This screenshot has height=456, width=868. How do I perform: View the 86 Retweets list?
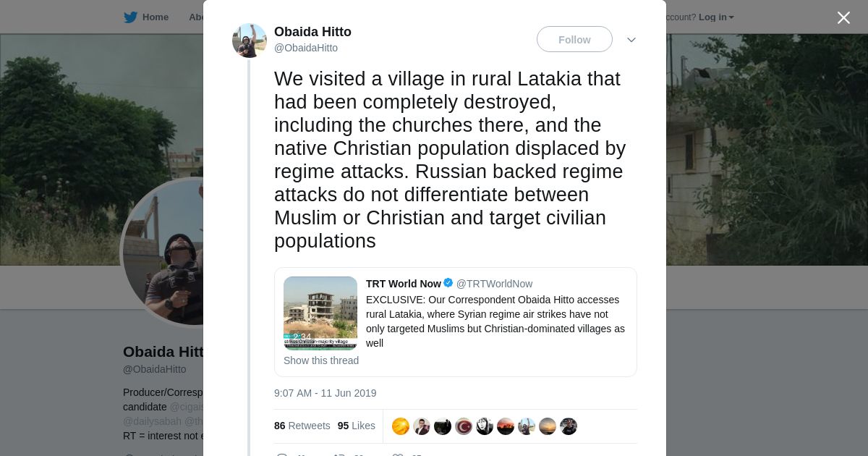[302, 426]
